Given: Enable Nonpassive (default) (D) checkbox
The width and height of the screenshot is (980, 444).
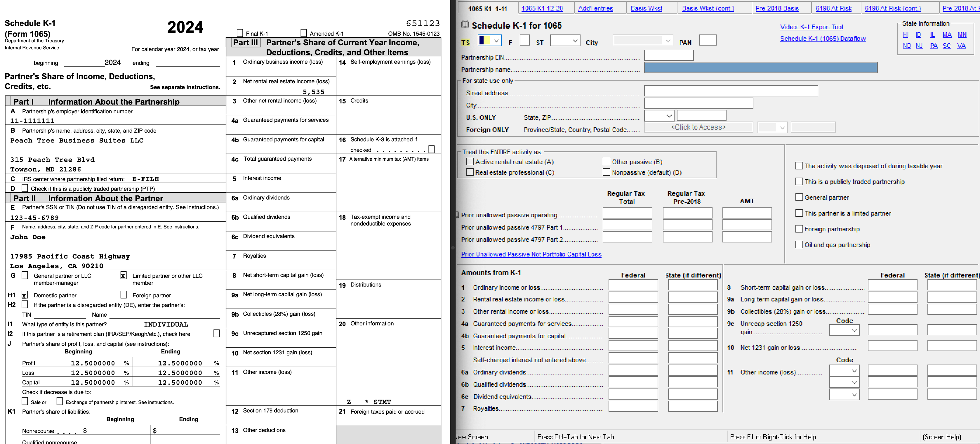Looking at the screenshot, I should (x=607, y=173).
